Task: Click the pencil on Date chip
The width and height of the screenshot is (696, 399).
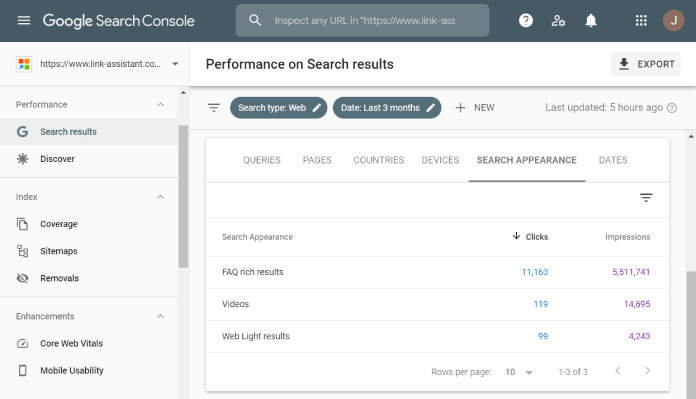Action: click(430, 108)
